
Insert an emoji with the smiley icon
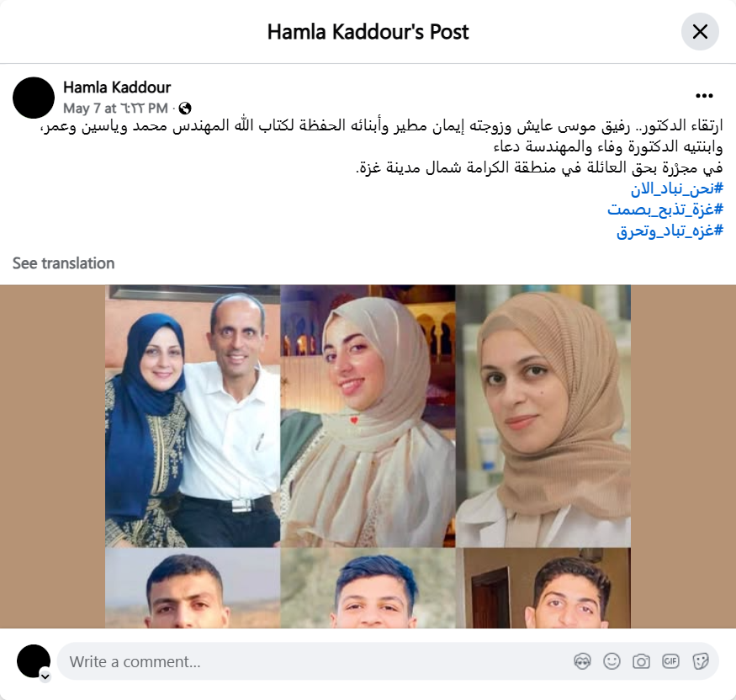(612, 661)
